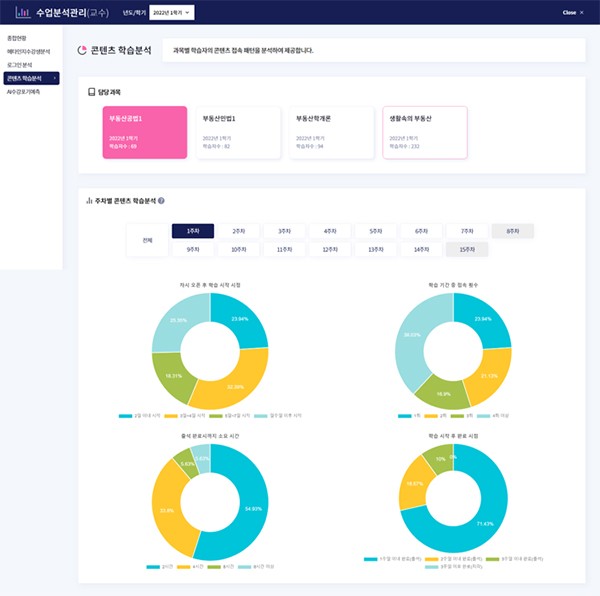This screenshot has width=600, height=596.
Task: Choose the 부동산학개론 course card
Action: (331, 132)
